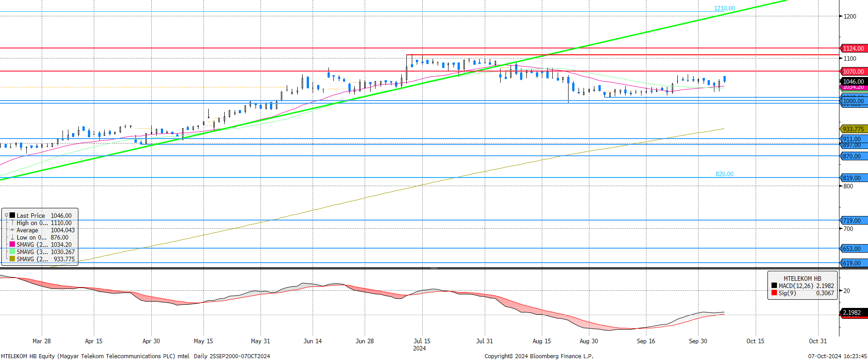Screen dimensions: 868x360
Task: Click the blue 719.00 price level tag
Action: (854, 221)
